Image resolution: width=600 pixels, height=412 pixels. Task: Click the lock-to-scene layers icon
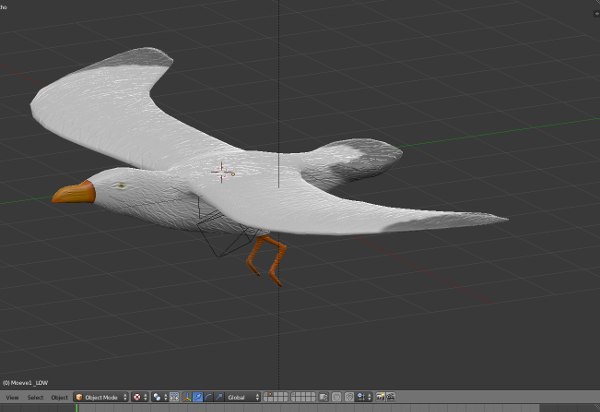pos(323,397)
